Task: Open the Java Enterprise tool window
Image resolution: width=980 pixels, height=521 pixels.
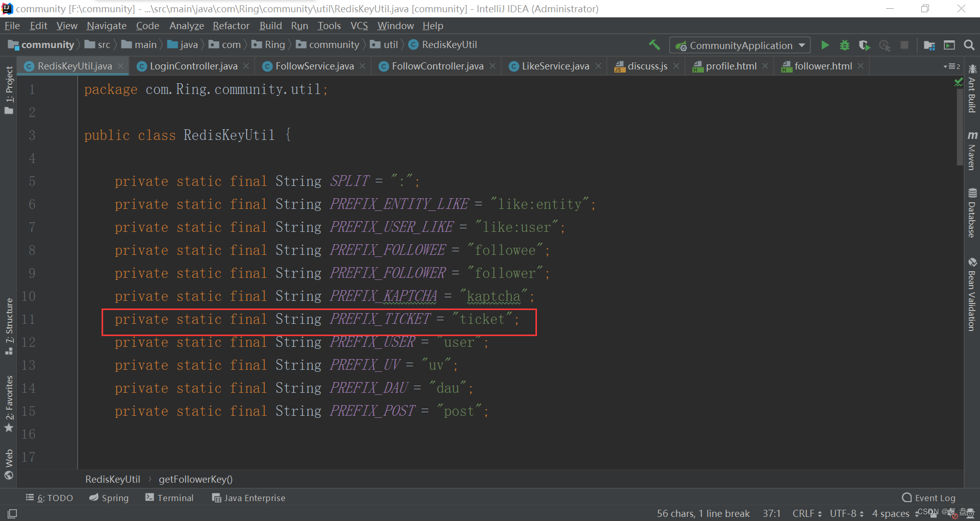Action: [249, 498]
